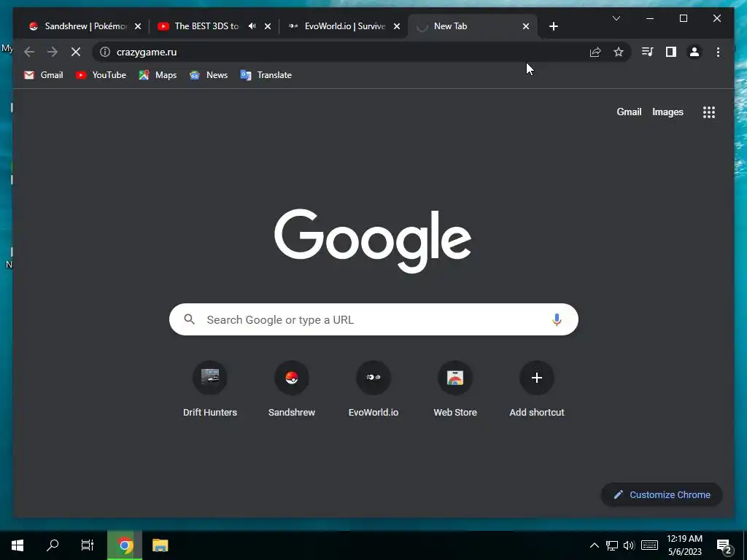The image size is (747, 560).
Task: Open YouTube bookmark
Action: click(101, 75)
